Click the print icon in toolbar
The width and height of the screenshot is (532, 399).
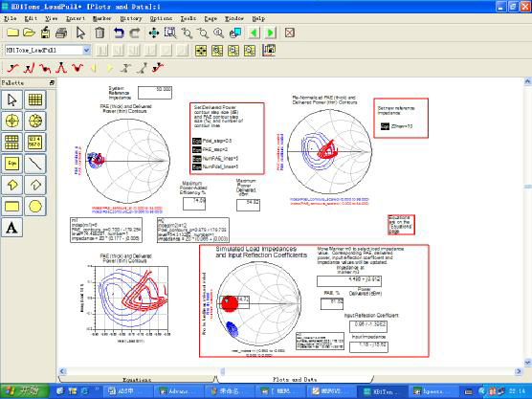[61, 33]
